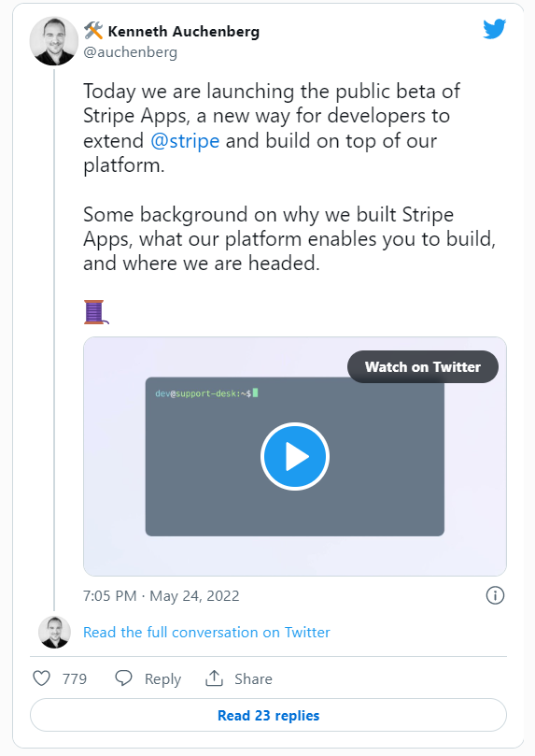The width and height of the screenshot is (535, 756).
Task: Click the Reply text label
Action: pyautogui.click(x=162, y=678)
